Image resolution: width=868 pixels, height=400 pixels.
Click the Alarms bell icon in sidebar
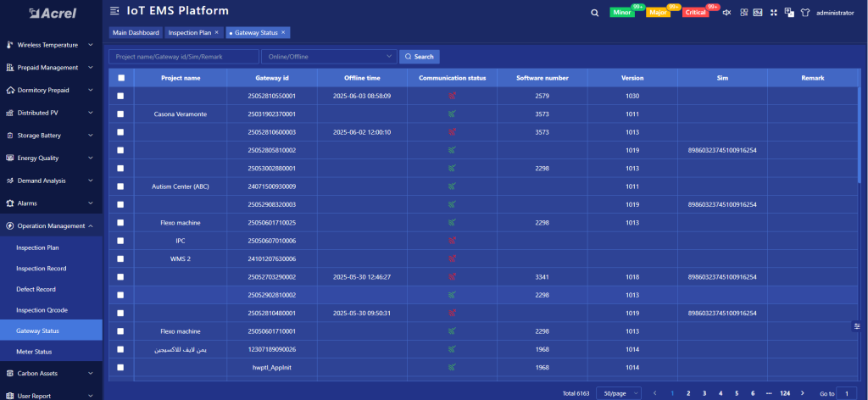(9, 203)
